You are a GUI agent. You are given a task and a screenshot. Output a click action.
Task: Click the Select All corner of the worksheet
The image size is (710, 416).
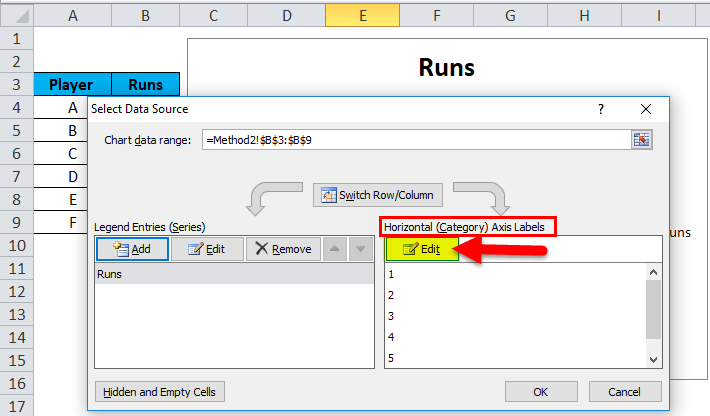coord(17,15)
